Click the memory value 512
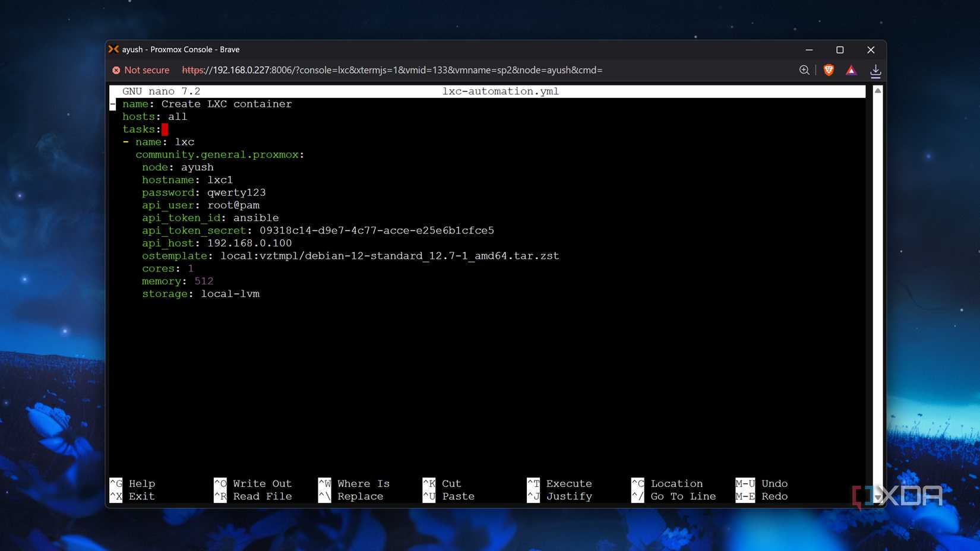 [x=204, y=281]
